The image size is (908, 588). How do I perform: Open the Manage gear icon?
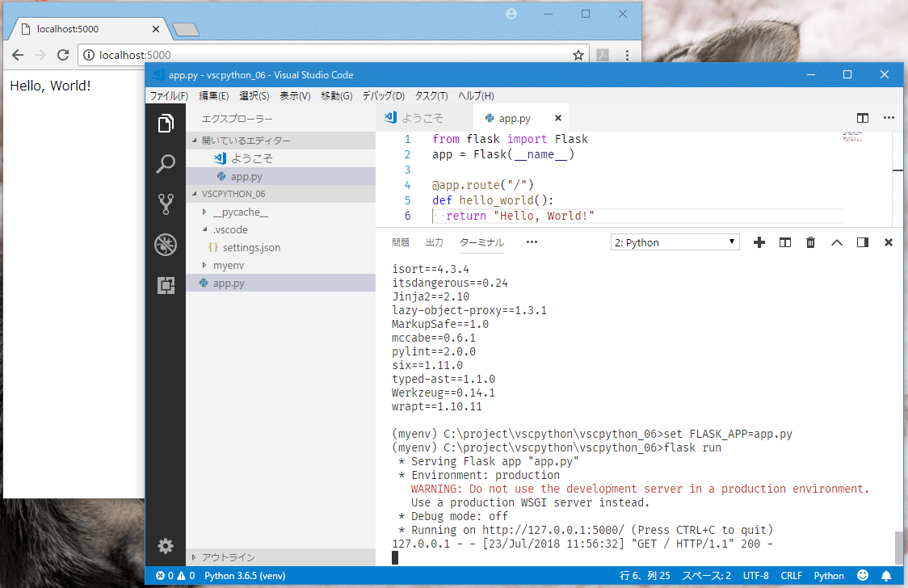coord(166,546)
